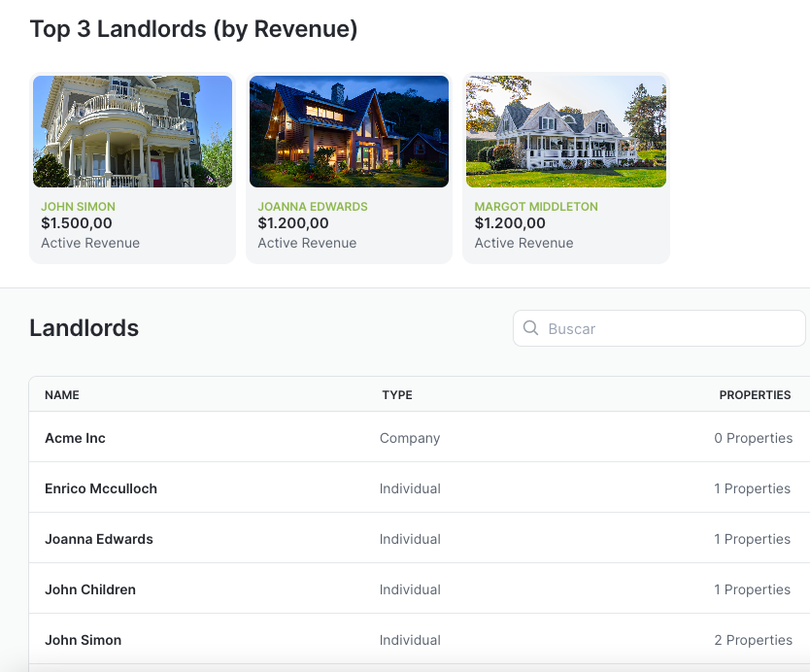Click Individual type for John Children

pos(410,589)
